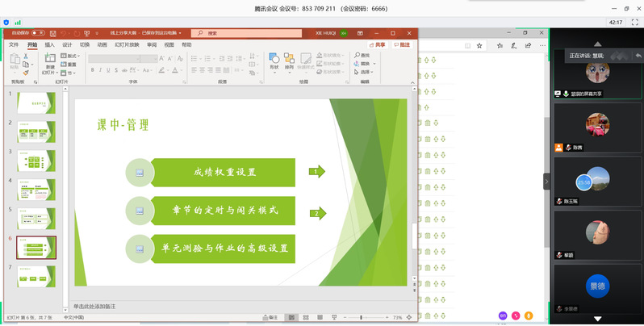Expand the 版式 (Layout) dropdown
The width and height of the screenshot is (644, 326).
pyautogui.click(x=72, y=56)
